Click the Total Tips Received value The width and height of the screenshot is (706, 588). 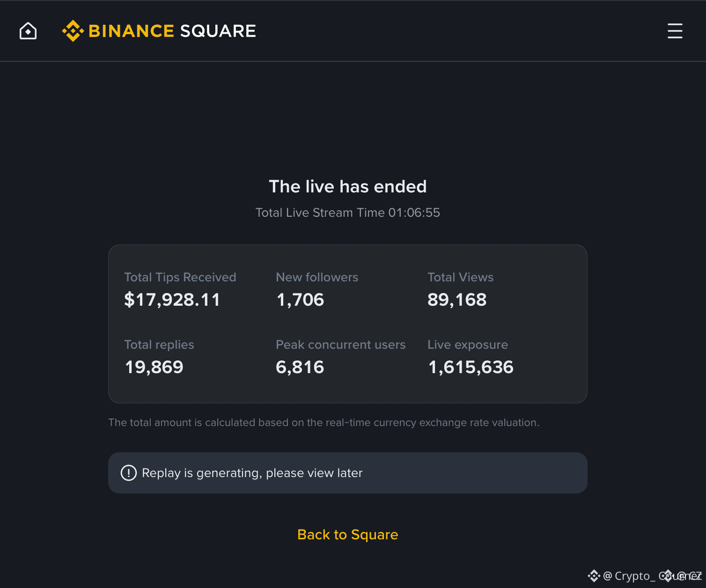172,300
